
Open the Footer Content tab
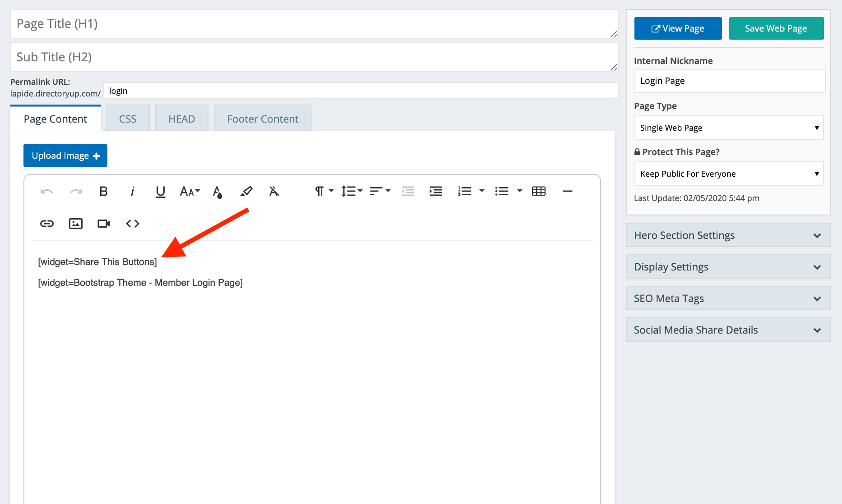pos(263,118)
